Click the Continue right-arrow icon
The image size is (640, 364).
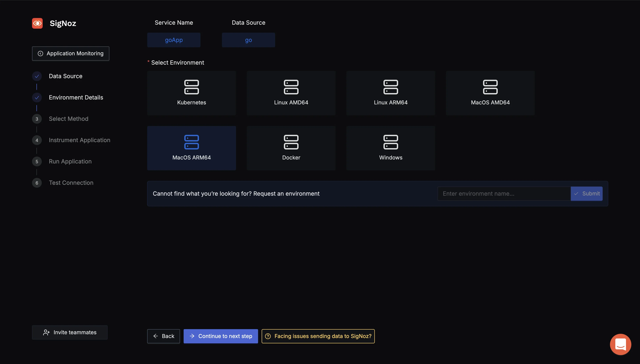[x=192, y=336]
